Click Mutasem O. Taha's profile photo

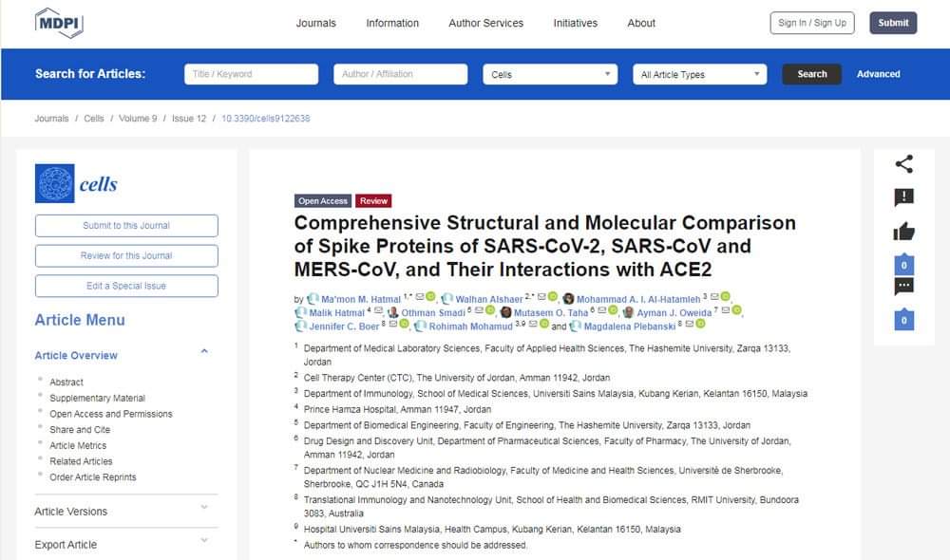point(505,311)
